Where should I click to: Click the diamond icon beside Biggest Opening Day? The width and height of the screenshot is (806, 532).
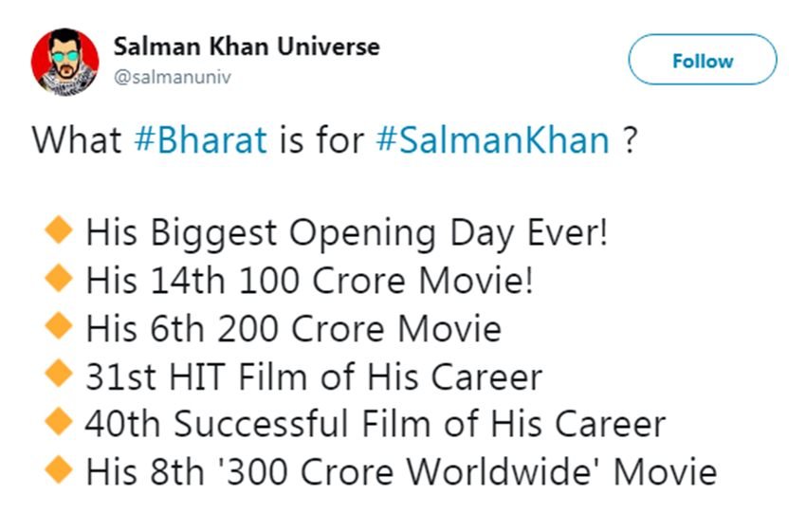coord(59,230)
